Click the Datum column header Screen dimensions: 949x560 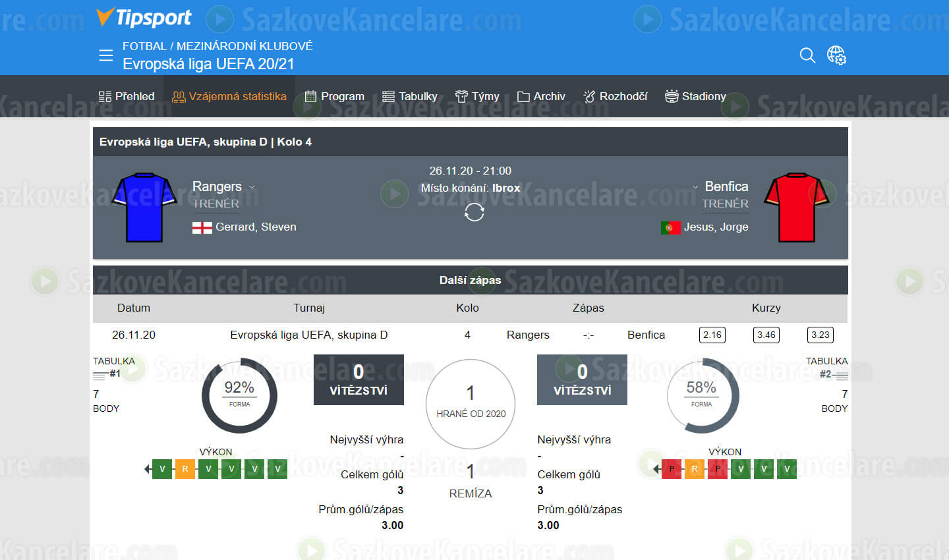tap(134, 308)
